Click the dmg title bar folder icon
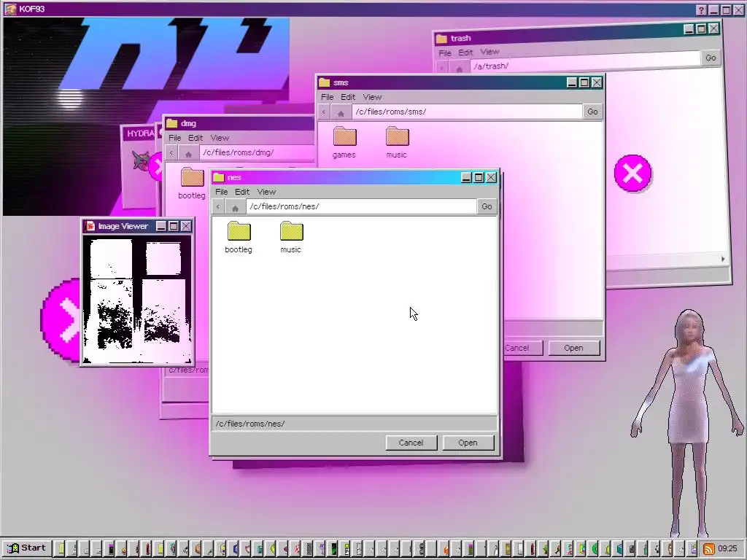 tap(172, 124)
